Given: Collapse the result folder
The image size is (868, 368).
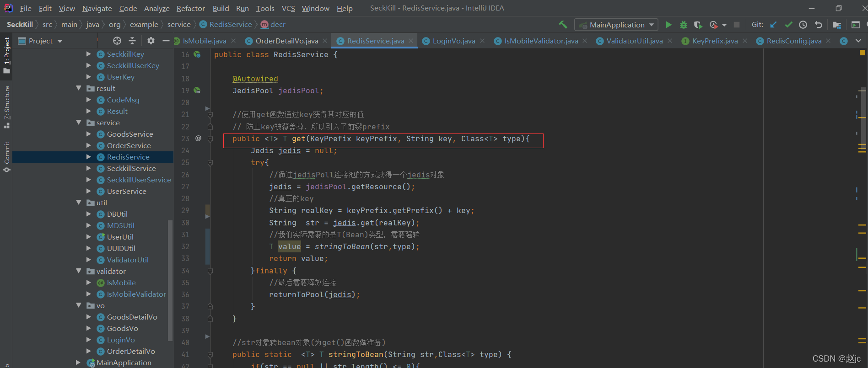Looking at the screenshot, I should pos(79,88).
